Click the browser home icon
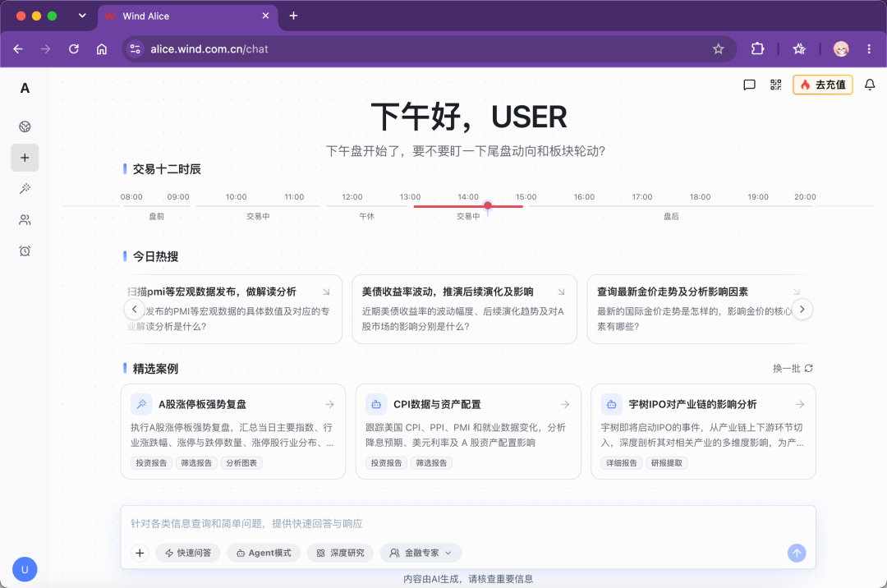The width and height of the screenshot is (887, 588). point(102,49)
